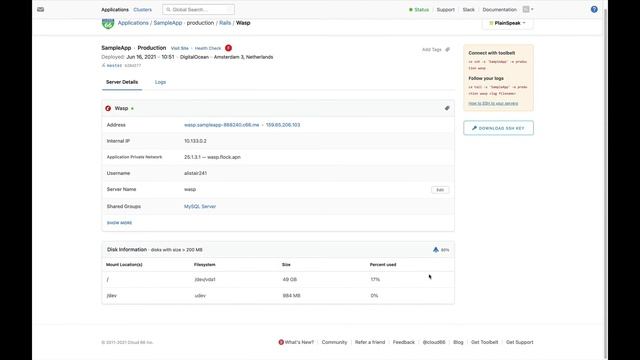Click the 159.65.206.103 IP address link

(283, 125)
